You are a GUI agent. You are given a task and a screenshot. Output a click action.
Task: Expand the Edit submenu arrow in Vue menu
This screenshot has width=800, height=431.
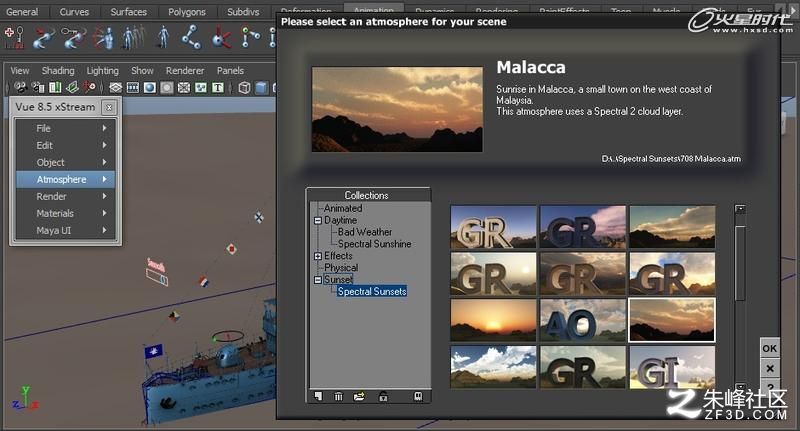(105, 145)
